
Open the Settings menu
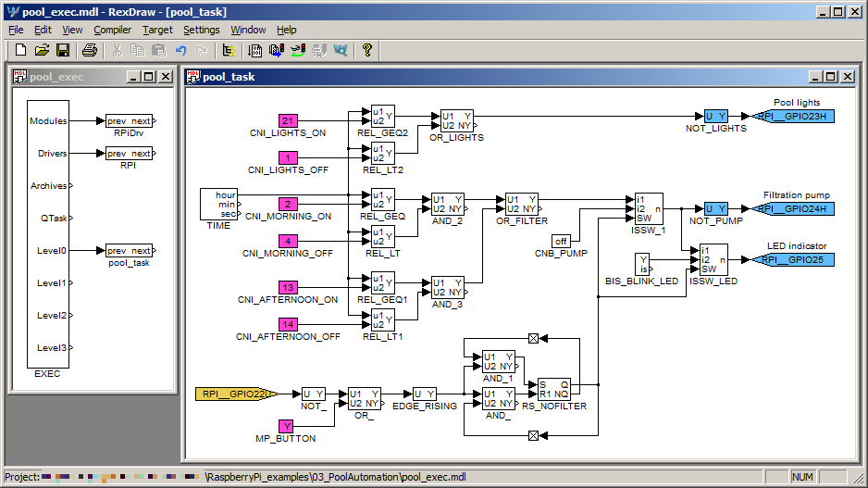(201, 30)
